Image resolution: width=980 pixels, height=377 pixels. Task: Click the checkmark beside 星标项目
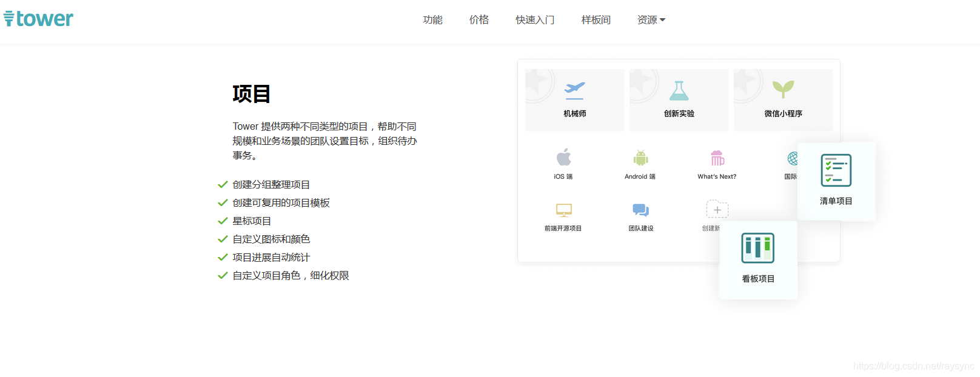click(x=223, y=221)
